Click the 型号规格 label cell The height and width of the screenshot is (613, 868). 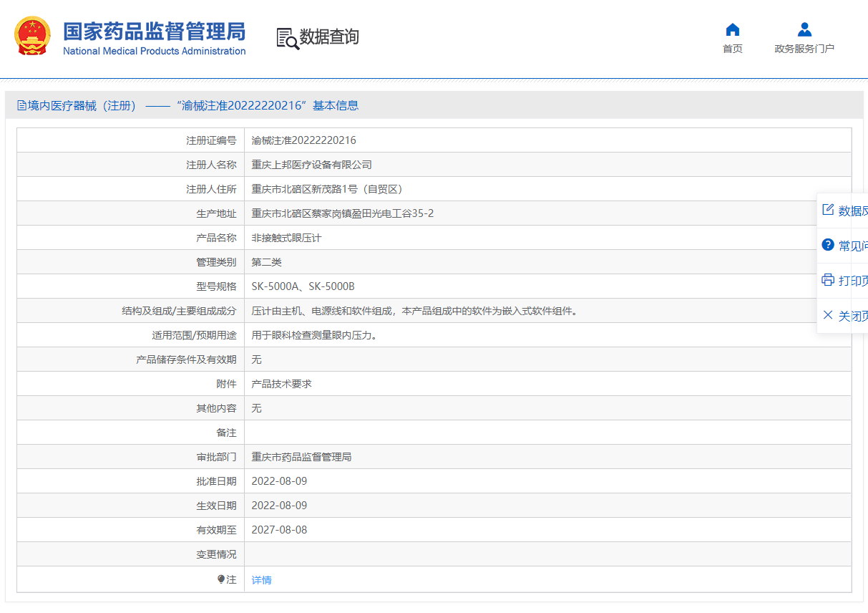(x=131, y=286)
